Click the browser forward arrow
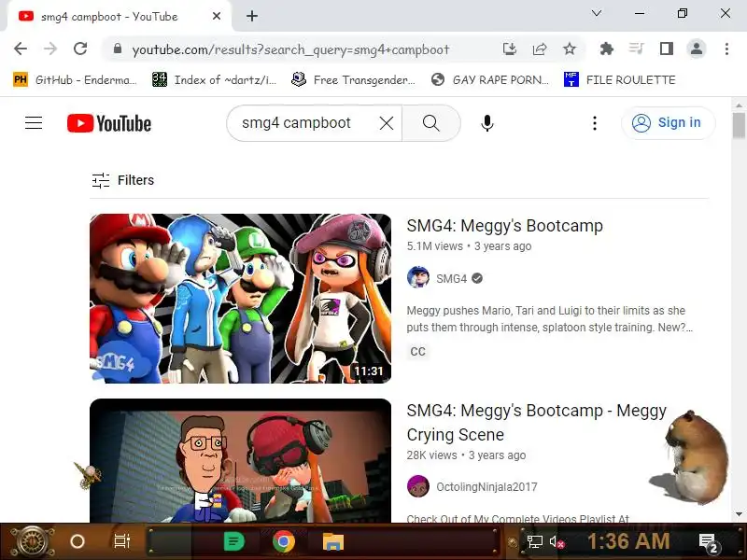747x560 pixels. coord(50,49)
